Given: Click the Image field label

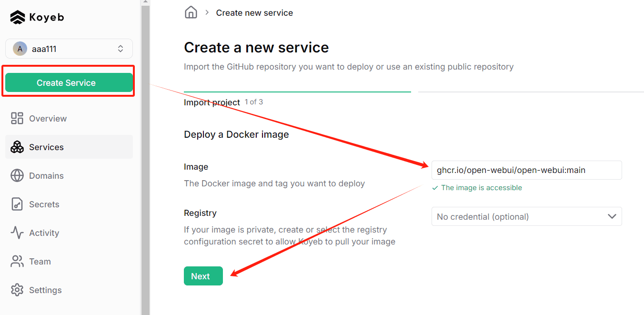Looking at the screenshot, I should (x=196, y=167).
